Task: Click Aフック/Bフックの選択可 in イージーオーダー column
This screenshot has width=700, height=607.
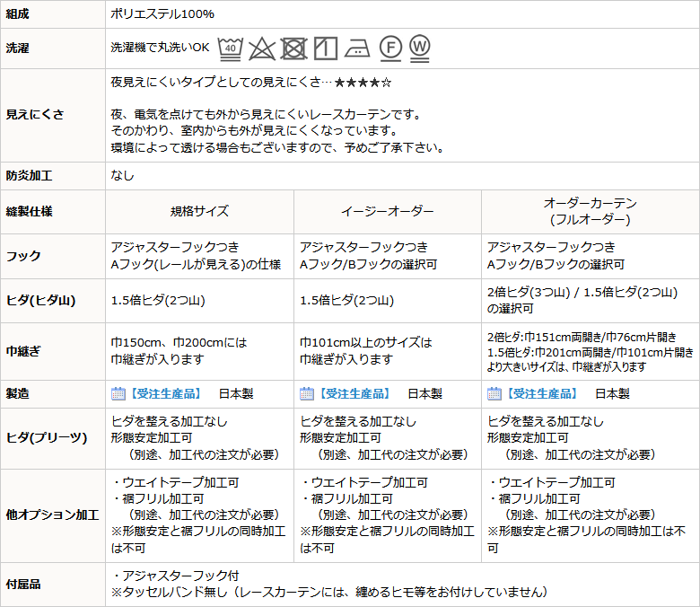Action: click(368, 264)
